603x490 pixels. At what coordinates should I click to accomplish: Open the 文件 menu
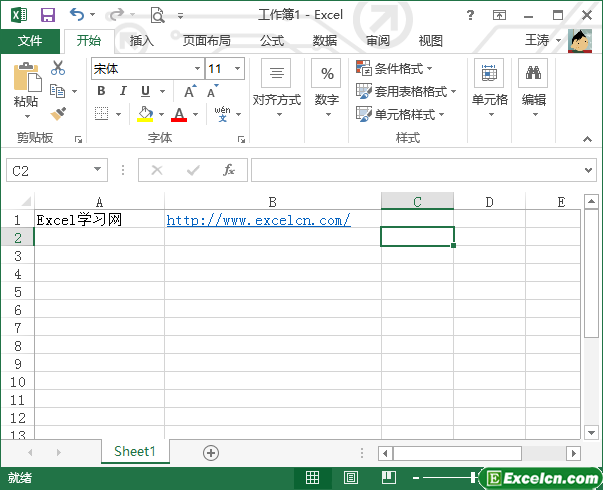click(x=30, y=41)
